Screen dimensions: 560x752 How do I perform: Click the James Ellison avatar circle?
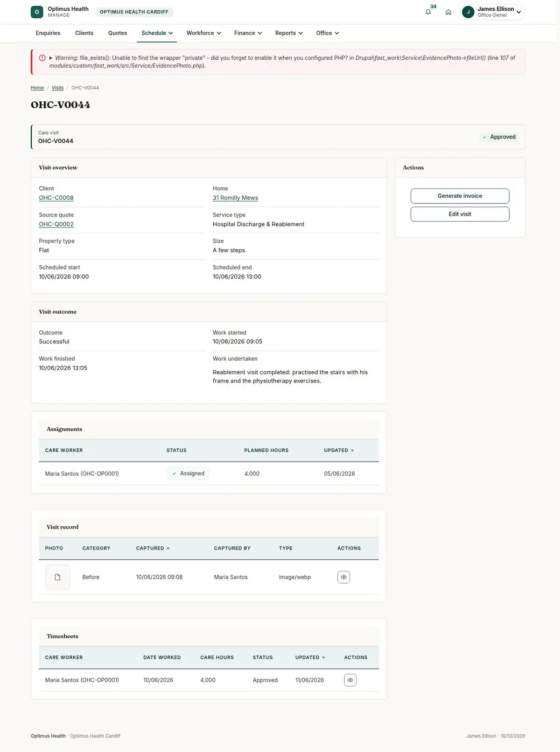click(468, 12)
